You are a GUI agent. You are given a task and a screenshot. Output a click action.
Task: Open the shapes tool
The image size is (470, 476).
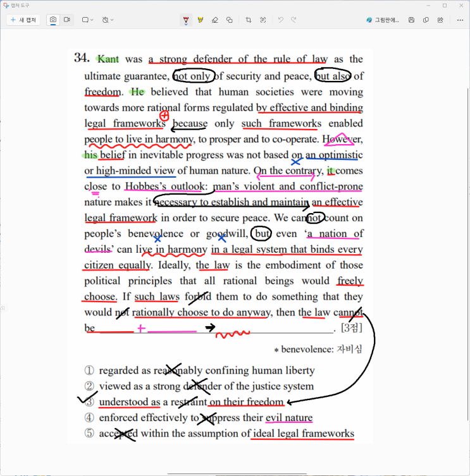pyautogui.click(x=230, y=20)
